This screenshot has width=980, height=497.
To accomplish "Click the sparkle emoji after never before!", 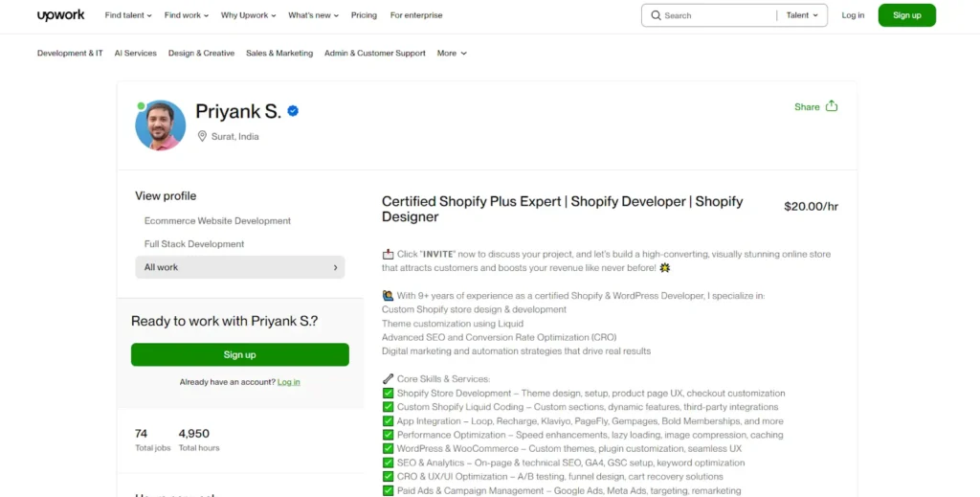I will (664, 267).
